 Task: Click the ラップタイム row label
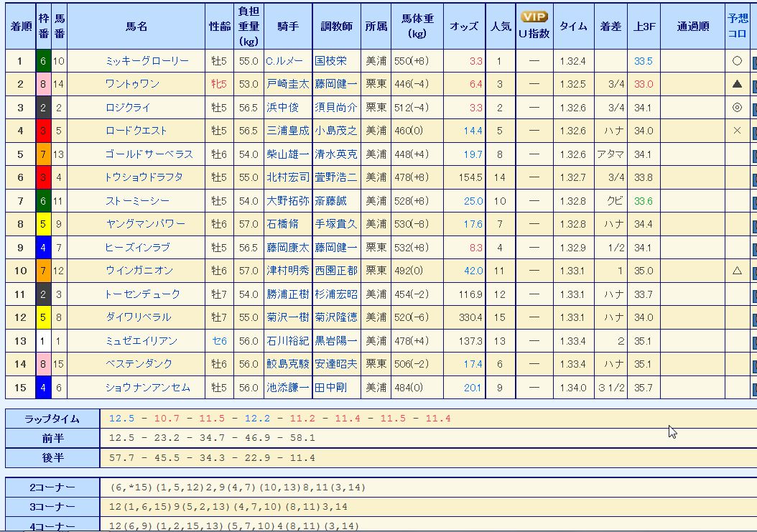point(52,419)
